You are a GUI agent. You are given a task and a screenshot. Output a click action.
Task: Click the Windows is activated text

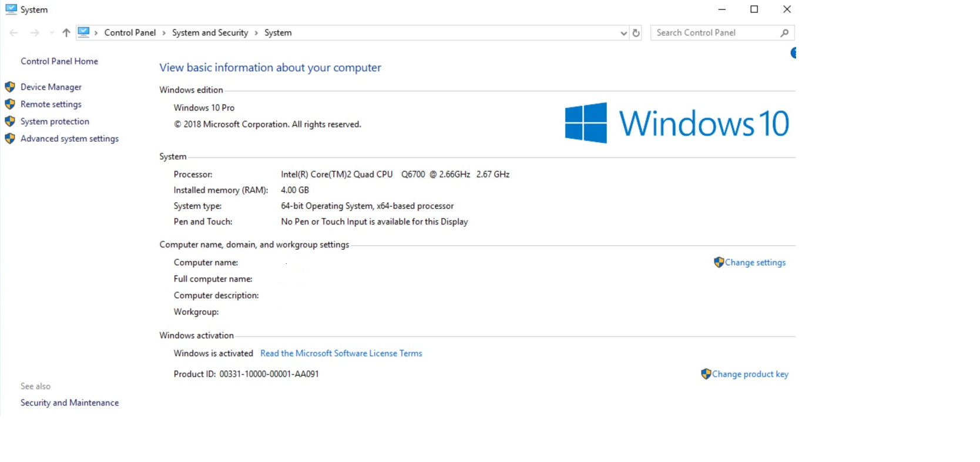point(213,353)
